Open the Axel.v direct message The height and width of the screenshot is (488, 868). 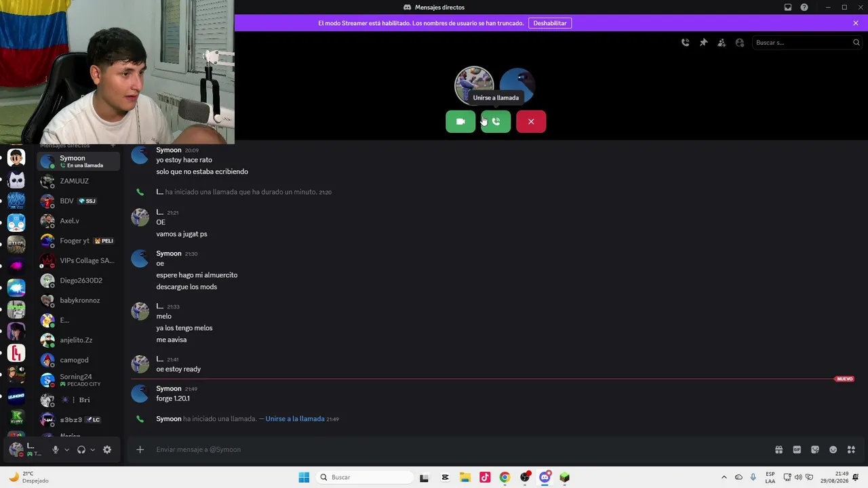pos(79,221)
